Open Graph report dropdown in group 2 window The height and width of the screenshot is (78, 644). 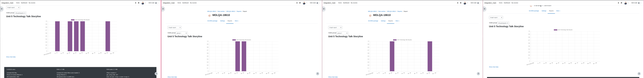(x=335, y=28)
